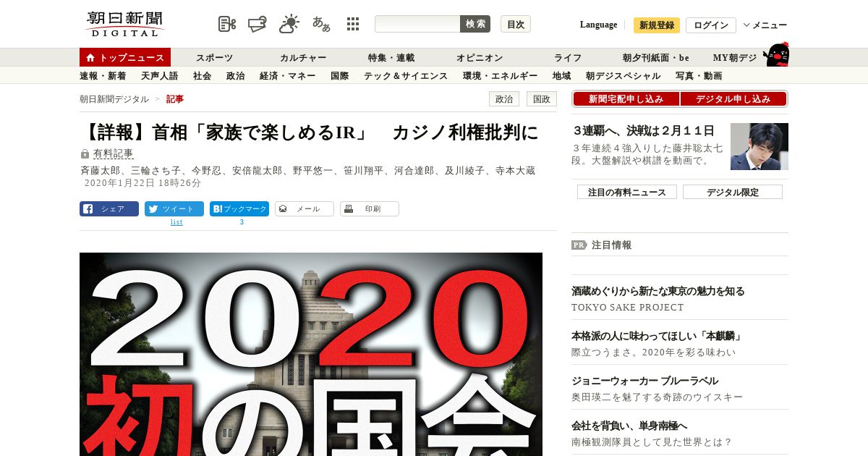Viewport: 868px width, 456px height.
Task: Open the weather sun-cloud icon
Action: [x=289, y=24]
